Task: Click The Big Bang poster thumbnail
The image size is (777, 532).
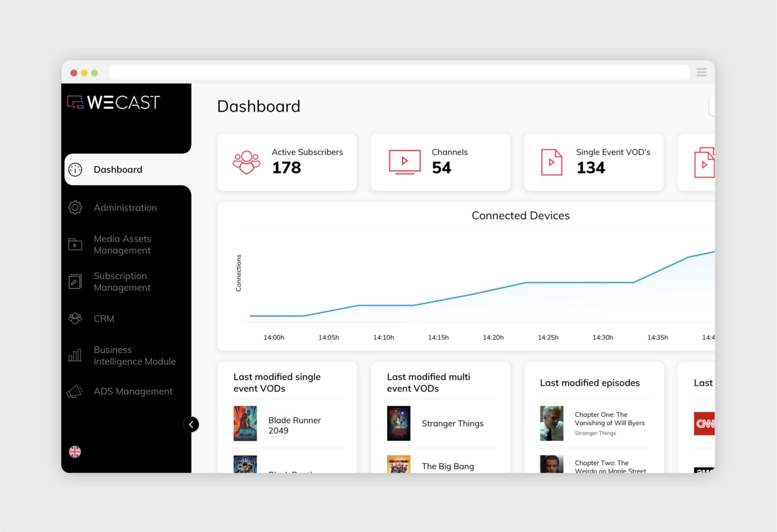Action: click(399, 465)
